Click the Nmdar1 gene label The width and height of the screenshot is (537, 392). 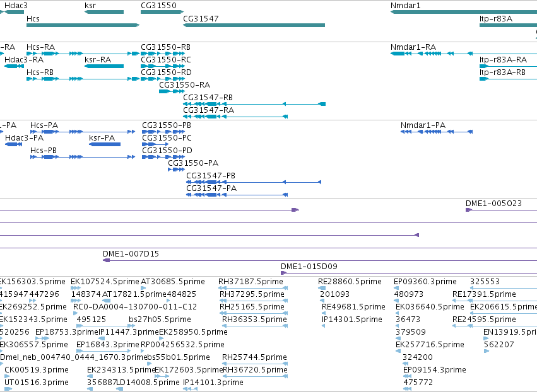[406, 6]
